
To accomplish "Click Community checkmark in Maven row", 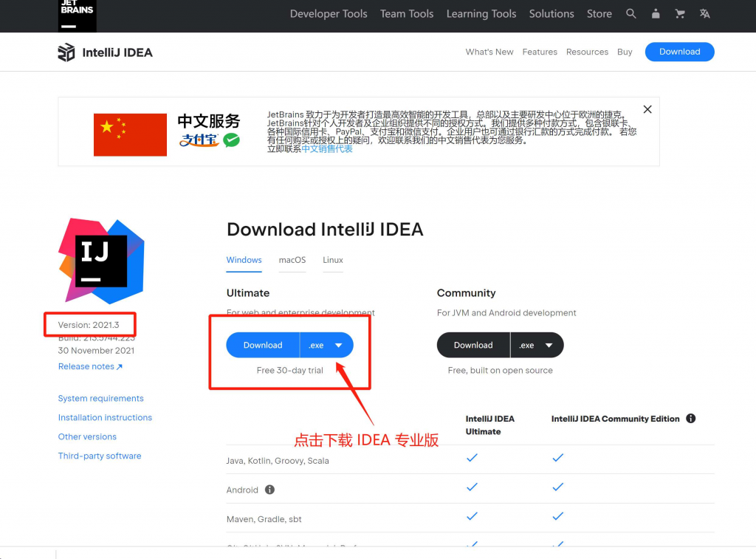I will 558,516.
